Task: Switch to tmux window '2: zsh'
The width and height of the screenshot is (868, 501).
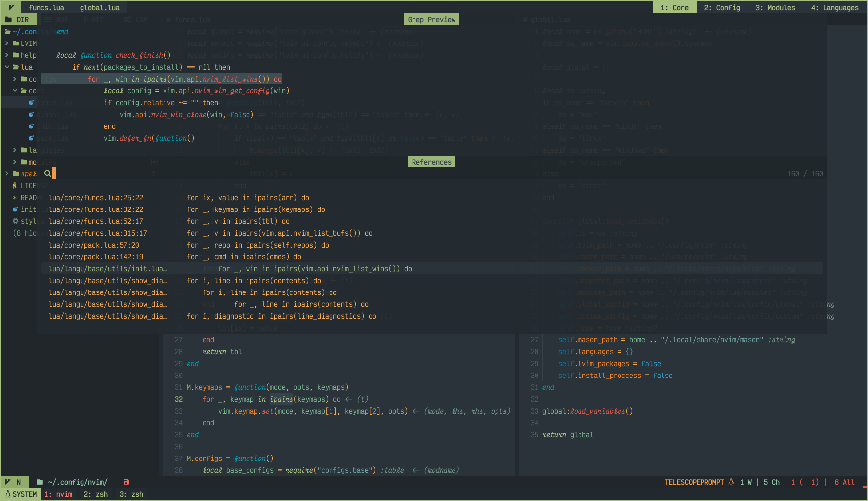Action: (x=96, y=494)
